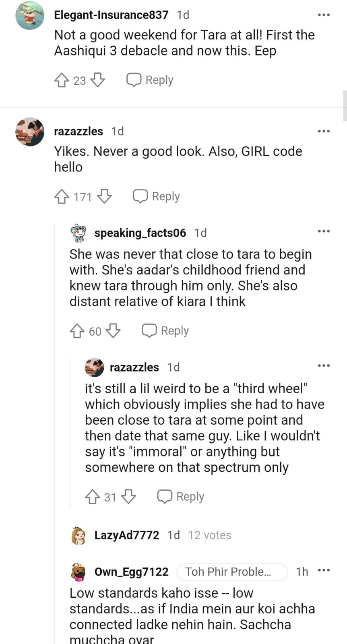Downvote speaking_facts06's comment with 60 votes
Image resolution: width=347 pixels, height=644 pixels.
tap(114, 331)
